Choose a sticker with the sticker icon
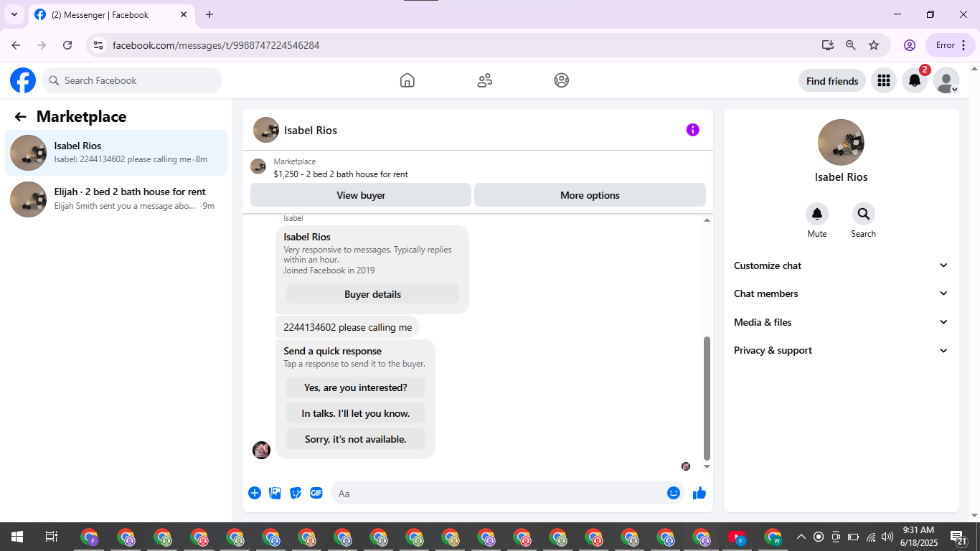This screenshot has width=980, height=551. tap(296, 493)
